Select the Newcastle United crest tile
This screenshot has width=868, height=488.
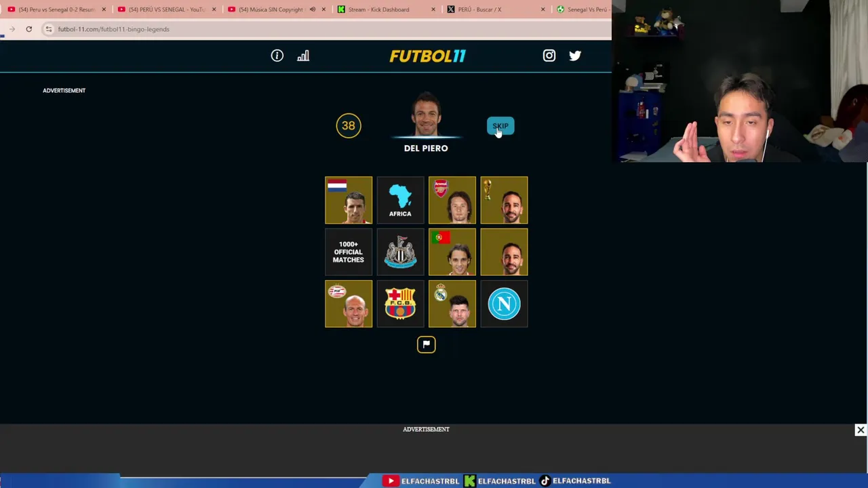[400, 252]
